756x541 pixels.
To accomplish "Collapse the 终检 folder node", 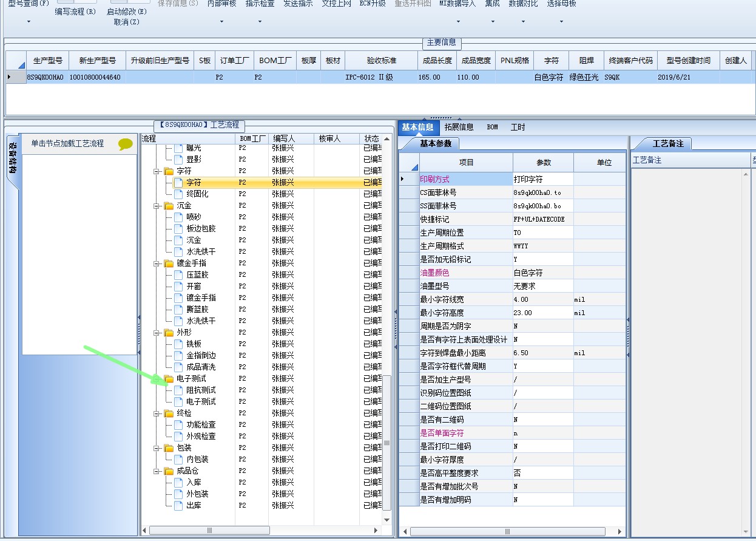I will [157, 413].
